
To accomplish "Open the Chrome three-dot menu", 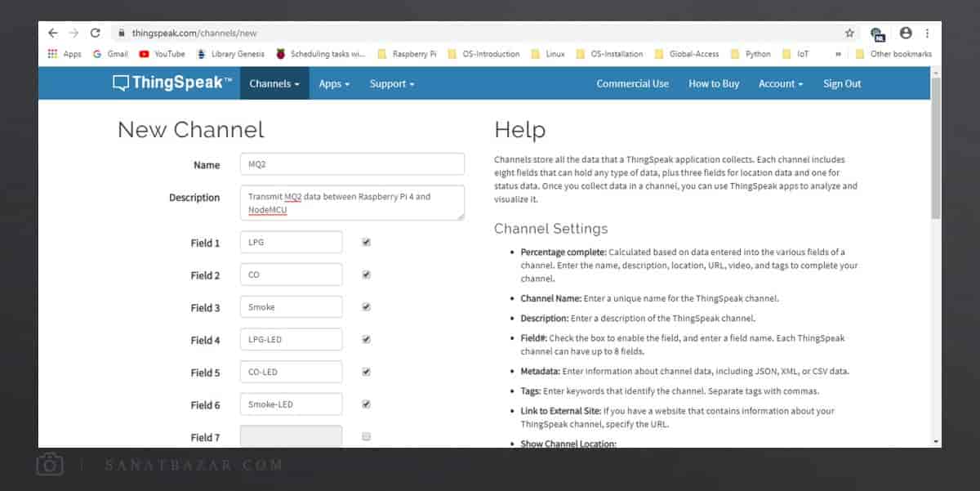I will (927, 33).
